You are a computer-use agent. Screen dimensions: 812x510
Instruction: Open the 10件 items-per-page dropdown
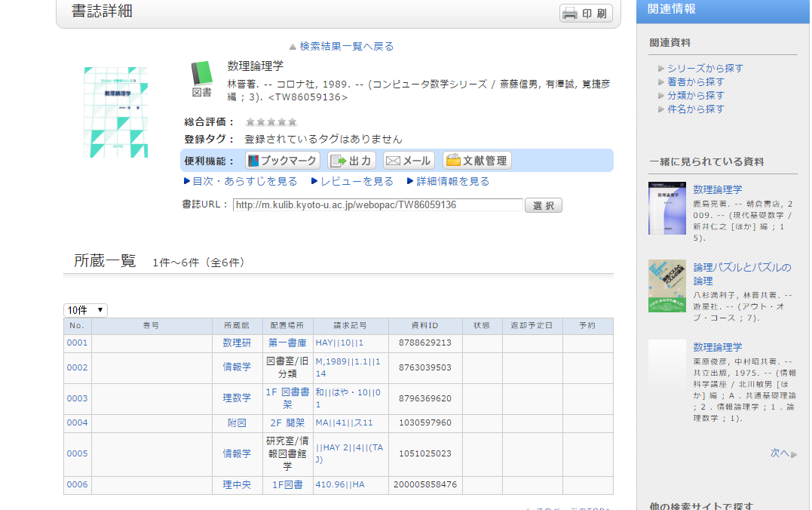(x=86, y=310)
